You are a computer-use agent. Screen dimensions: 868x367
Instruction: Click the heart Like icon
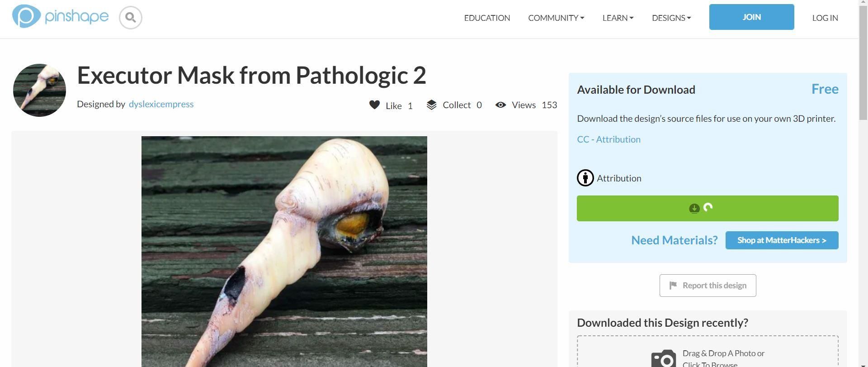coord(375,105)
